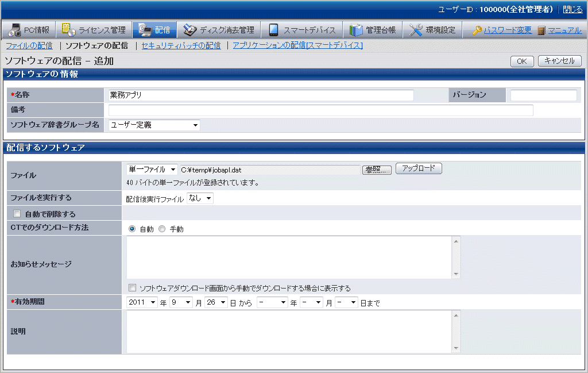Open the end month dropdown

311,302
